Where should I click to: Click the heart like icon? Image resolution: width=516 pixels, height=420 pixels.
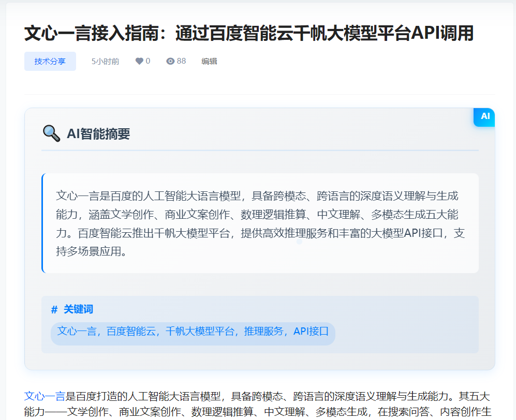[139, 61]
